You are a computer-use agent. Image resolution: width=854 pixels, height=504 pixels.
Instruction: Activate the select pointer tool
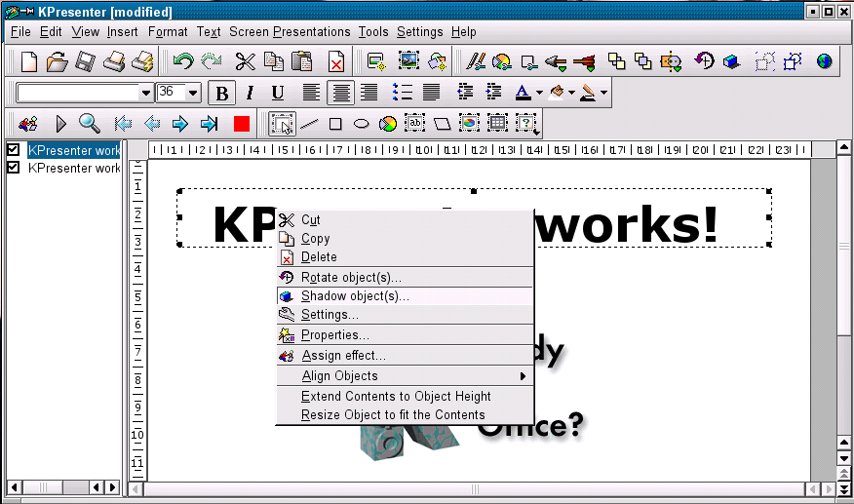(283, 124)
